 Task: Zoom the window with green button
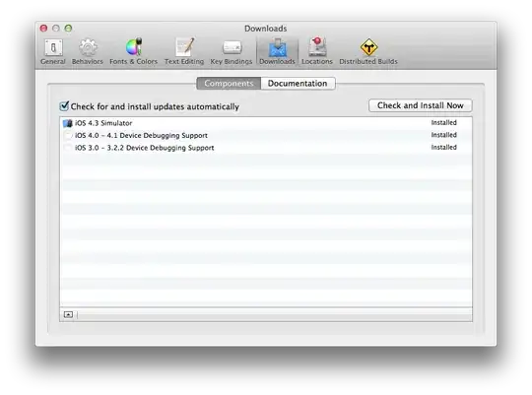click(68, 29)
